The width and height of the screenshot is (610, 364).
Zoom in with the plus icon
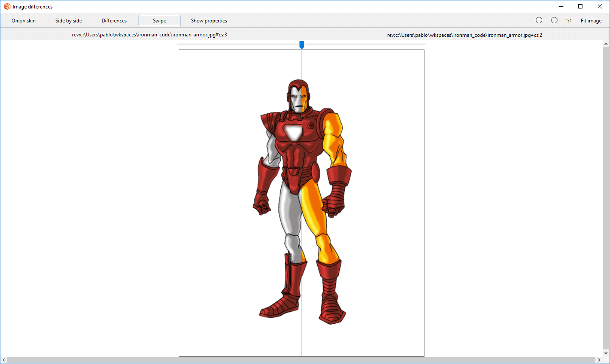point(539,20)
